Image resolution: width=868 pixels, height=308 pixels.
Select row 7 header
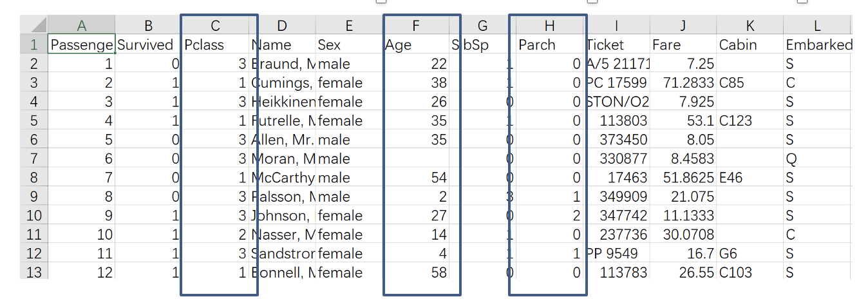pyautogui.click(x=33, y=159)
